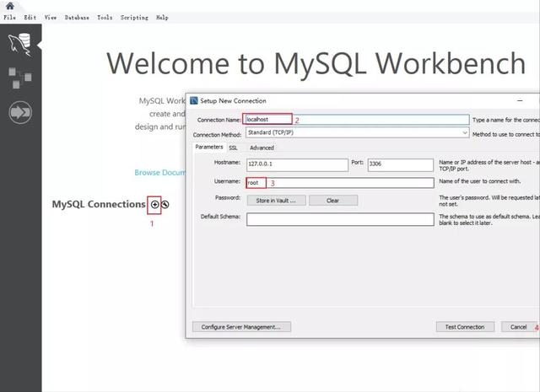Click the Clear password button
The width and height of the screenshot is (540, 392).
(x=333, y=201)
